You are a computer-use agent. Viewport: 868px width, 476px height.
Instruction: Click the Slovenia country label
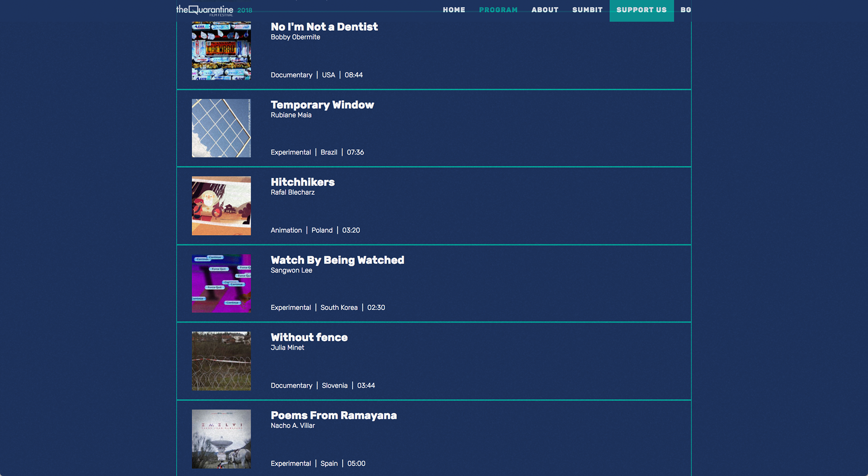pos(335,386)
